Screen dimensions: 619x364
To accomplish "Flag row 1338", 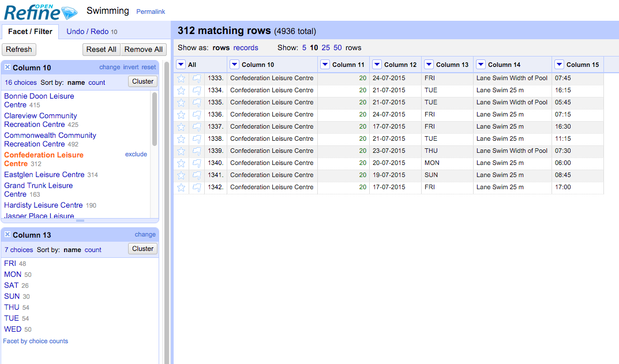I will pyautogui.click(x=197, y=139).
